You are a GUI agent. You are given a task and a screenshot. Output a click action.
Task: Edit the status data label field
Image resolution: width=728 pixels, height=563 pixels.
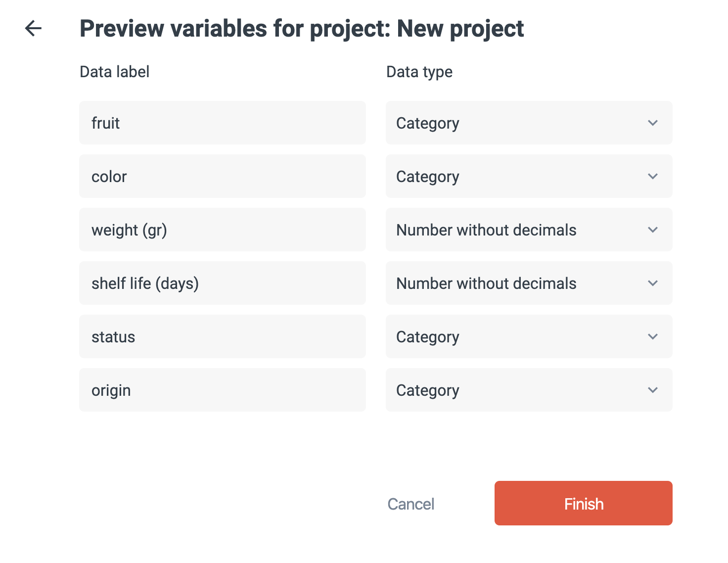coord(223,336)
